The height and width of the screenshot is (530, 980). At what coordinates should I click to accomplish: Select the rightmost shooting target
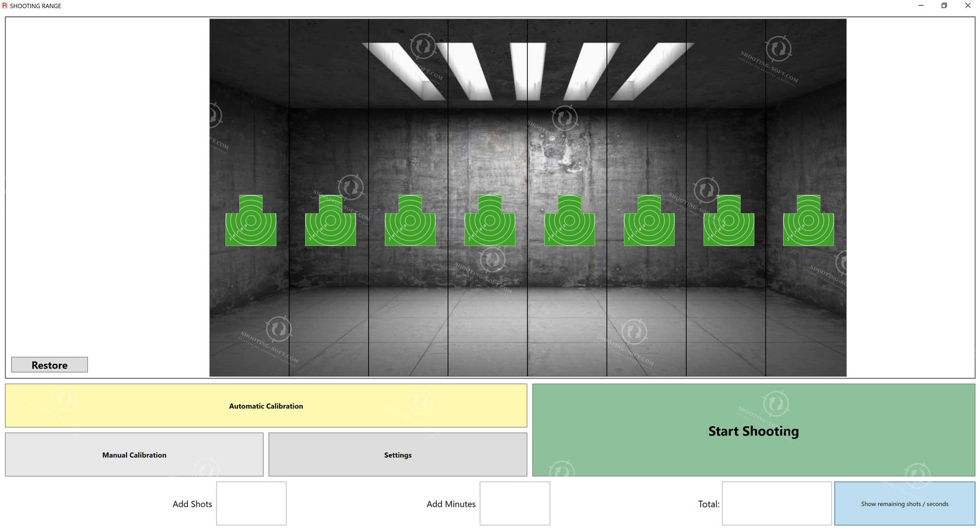pyautogui.click(x=808, y=222)
